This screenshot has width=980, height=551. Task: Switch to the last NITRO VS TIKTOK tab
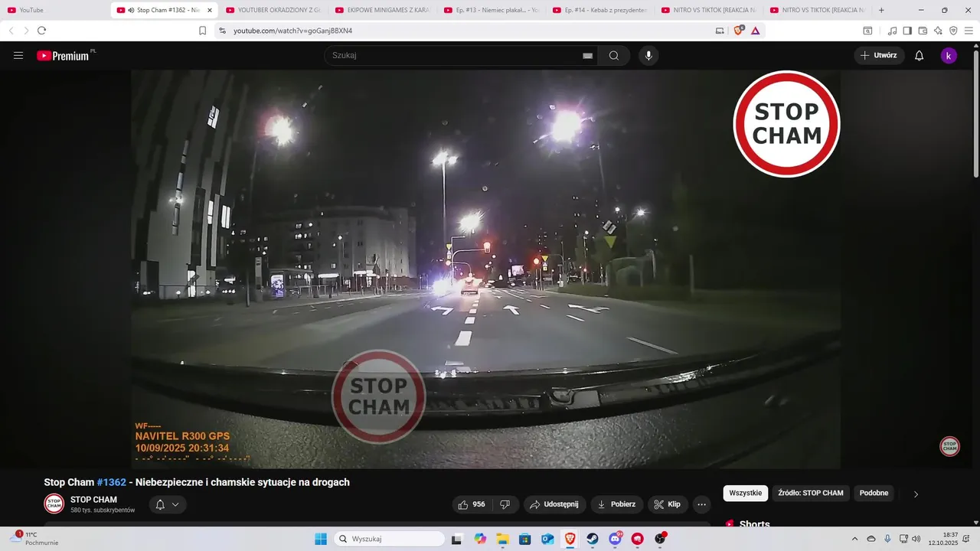[816, 10]
